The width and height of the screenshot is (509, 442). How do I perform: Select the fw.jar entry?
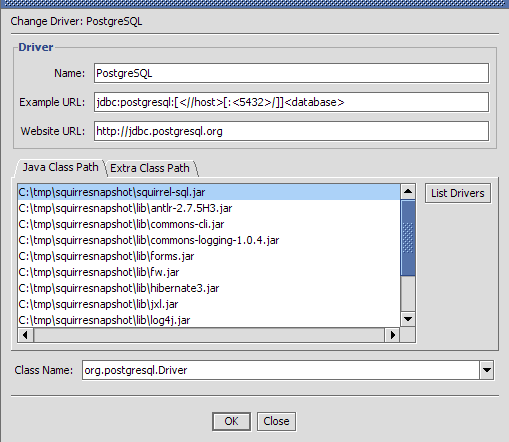click(209, 272)
